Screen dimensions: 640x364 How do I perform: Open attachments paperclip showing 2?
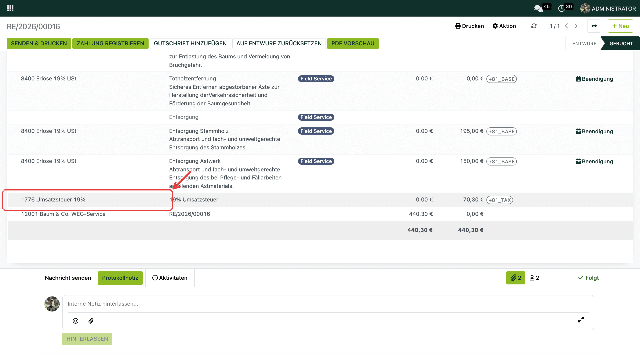tap(516, 278)
